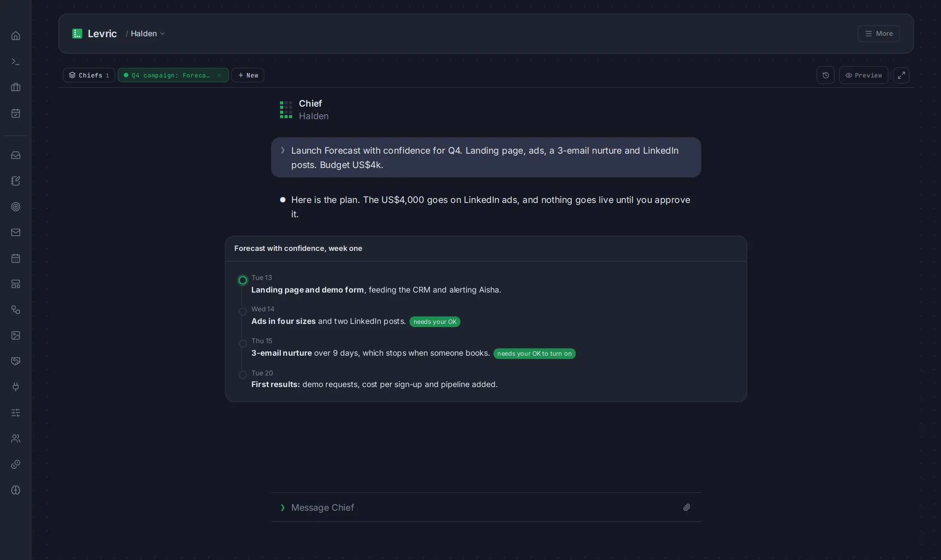Create a new tab with + New
This screenshot has height=560, width=941.
(x=248, y=75)
